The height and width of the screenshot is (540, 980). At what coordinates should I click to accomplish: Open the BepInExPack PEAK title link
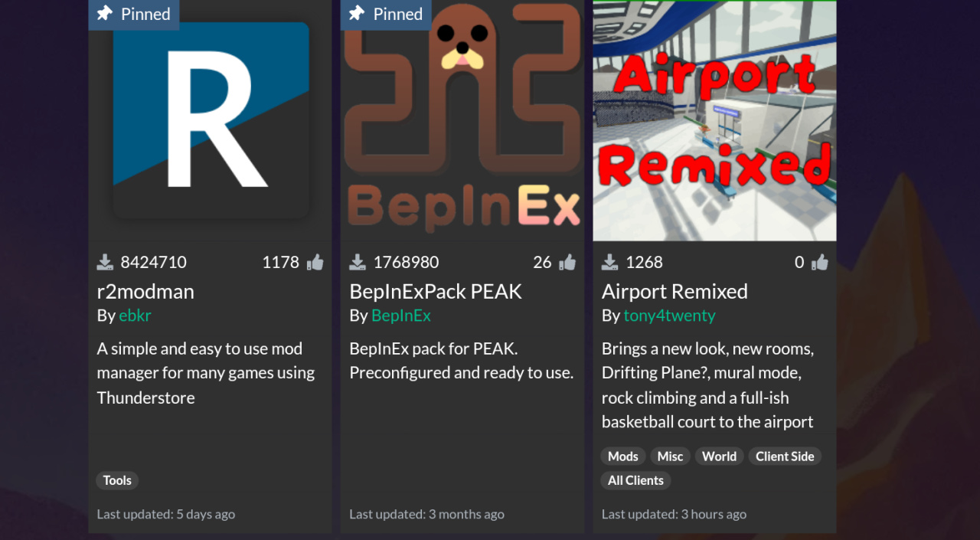(x=436, y=291)
